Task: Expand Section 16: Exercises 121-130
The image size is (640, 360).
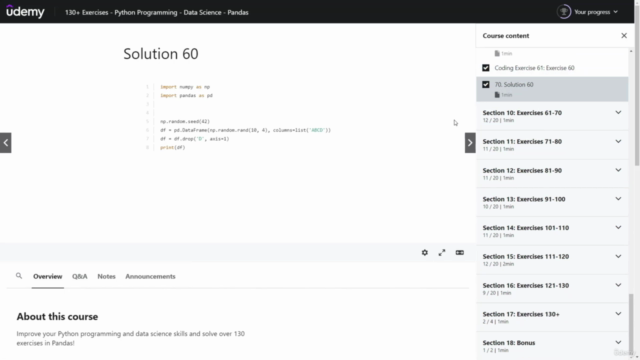Action: point(552,289)
